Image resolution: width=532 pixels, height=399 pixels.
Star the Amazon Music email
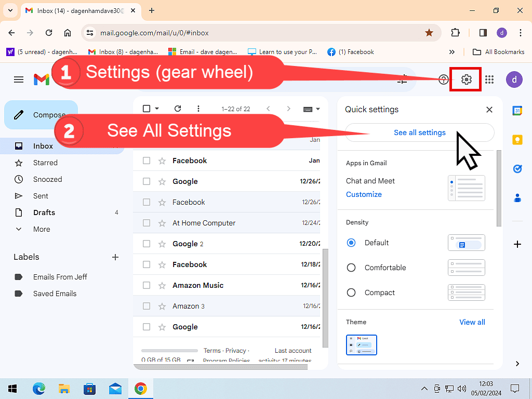tap(162, 285)
